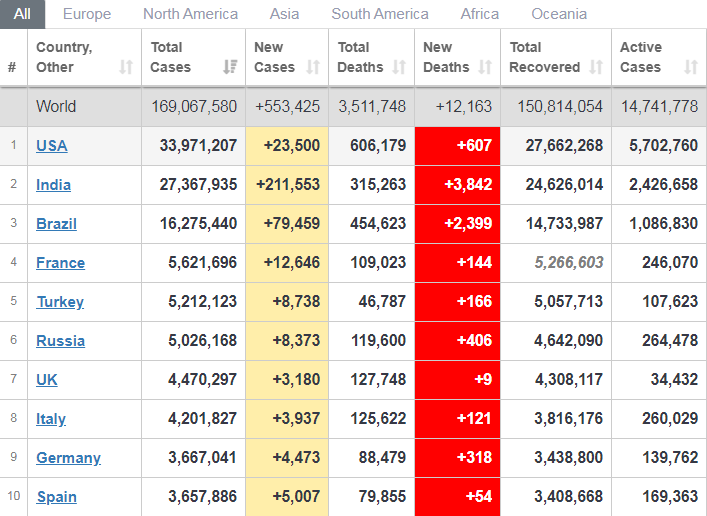Click France italic recovered value 5,266,603
707x516 pixels.
(x=569, y=263)
